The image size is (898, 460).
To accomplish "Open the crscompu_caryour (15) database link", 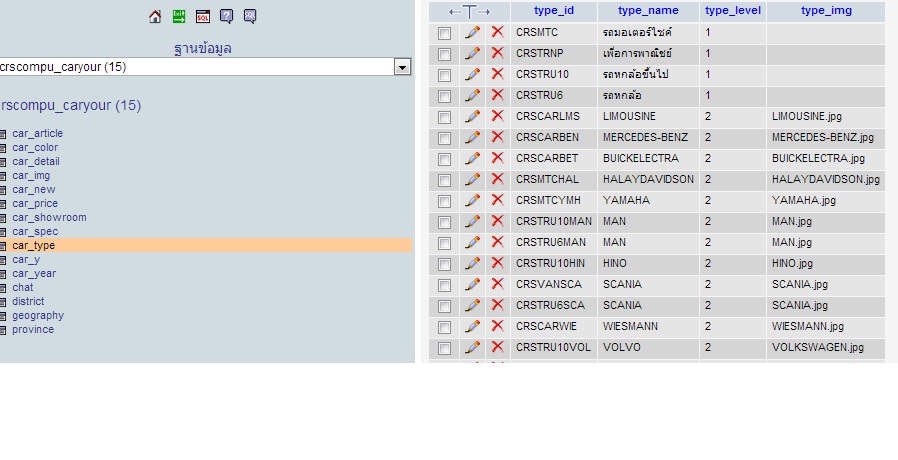I will [70, 105].
